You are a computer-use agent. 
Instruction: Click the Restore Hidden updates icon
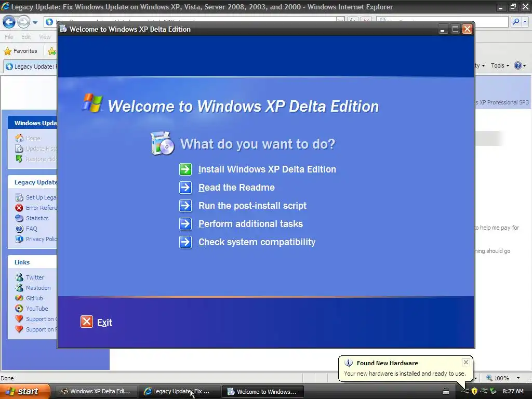[x=19, y=159]
